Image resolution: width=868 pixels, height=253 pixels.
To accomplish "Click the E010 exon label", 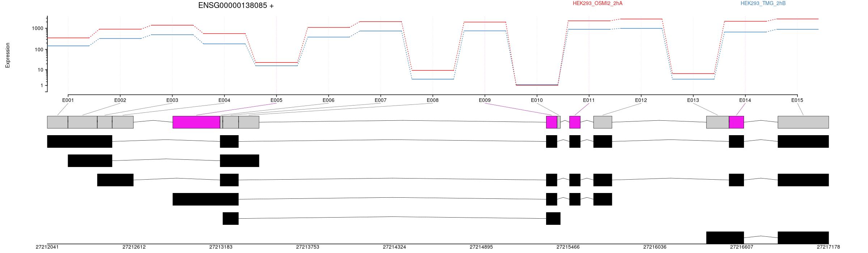I will (537, 100).
